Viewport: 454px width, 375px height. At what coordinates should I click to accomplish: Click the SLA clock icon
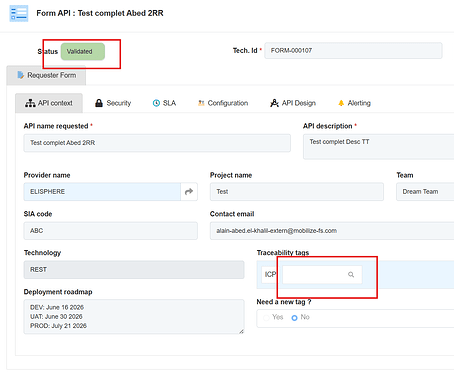click(x=156, y=103)
